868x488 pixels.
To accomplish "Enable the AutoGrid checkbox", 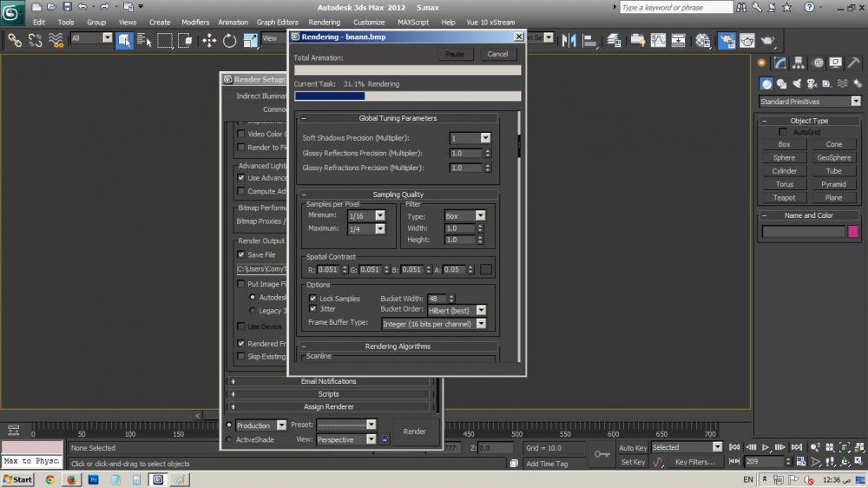I will 784,133.
